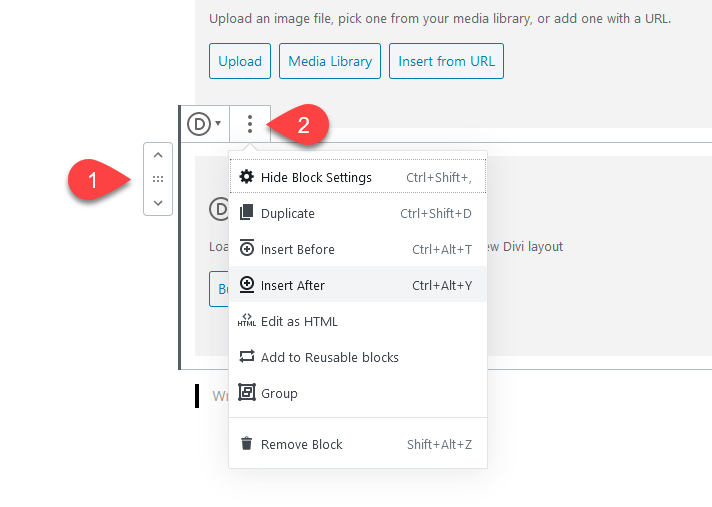Click the Upload button

[240, 61]
